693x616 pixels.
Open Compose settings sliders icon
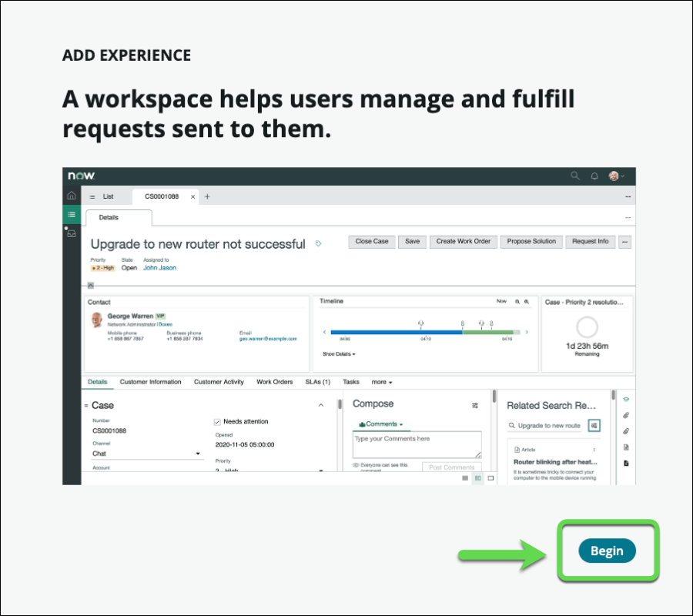[475, 405]
